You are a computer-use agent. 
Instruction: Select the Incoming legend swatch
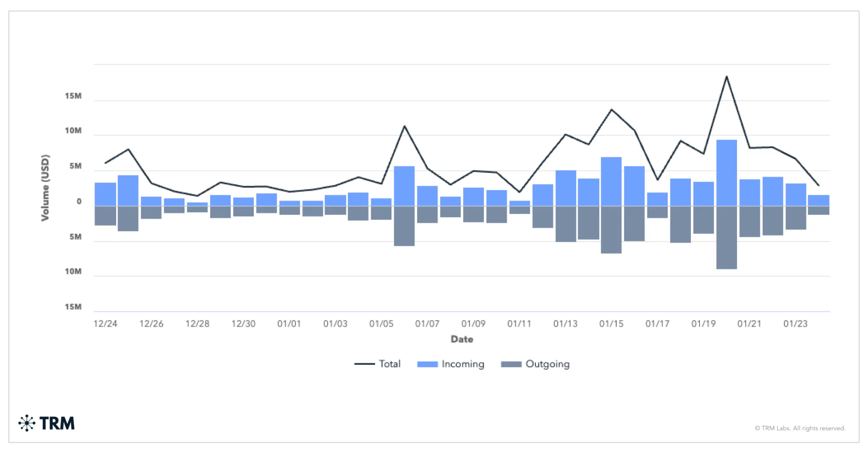[x=427, y=364]
